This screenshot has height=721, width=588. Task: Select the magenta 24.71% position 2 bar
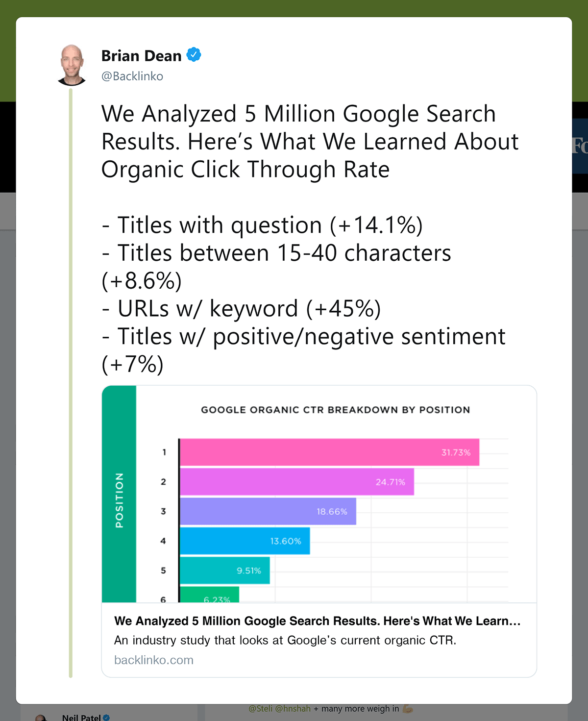(x=297, y=482)
